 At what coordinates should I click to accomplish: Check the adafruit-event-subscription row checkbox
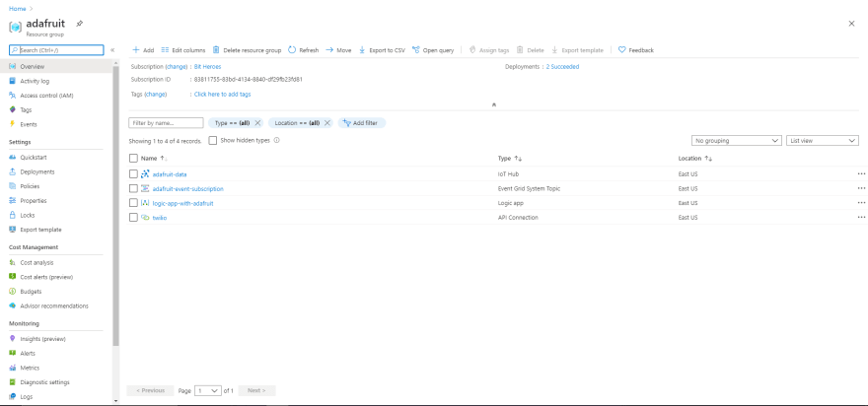point(133,188)
